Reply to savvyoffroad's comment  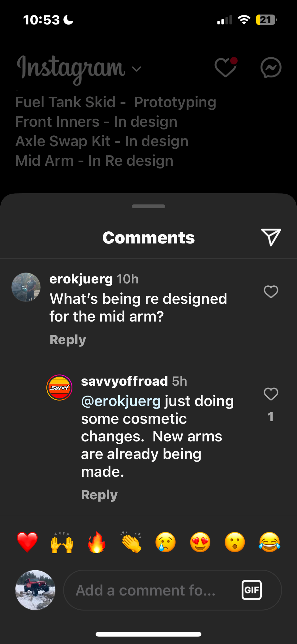(99, 495)
